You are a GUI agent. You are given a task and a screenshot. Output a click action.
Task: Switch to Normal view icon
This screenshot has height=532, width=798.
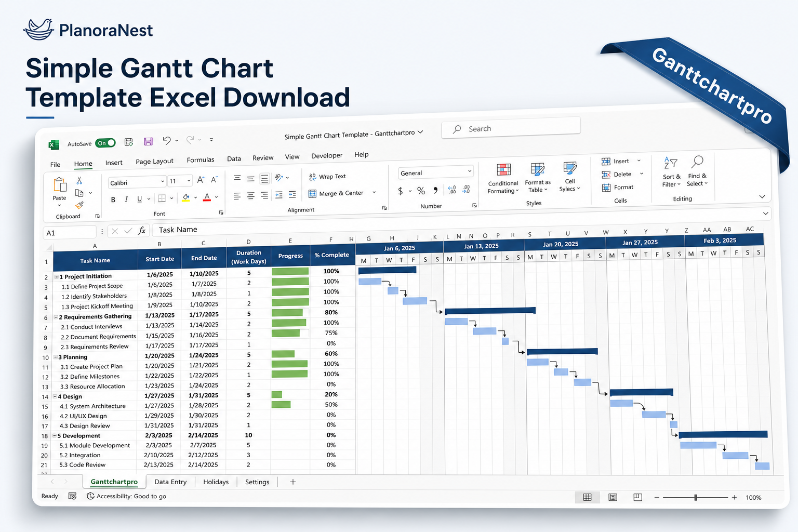tap(588, 497)
